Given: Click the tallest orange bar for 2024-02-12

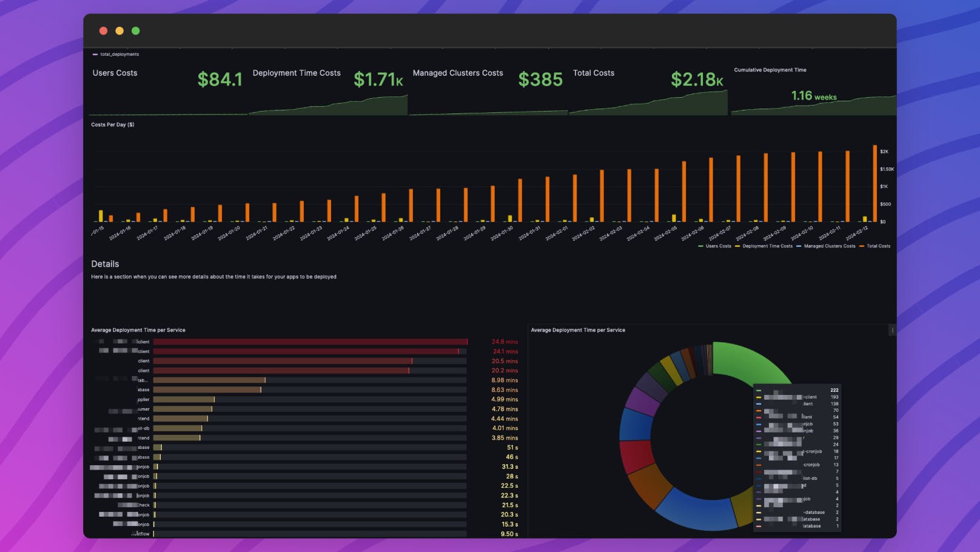Looking at the screenshot, I should click(874, 183).
